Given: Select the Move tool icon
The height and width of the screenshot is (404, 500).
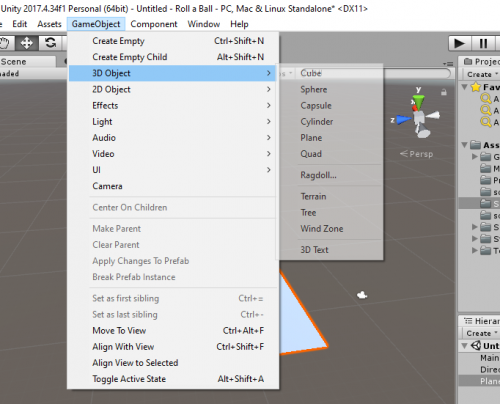Looking at the screenshot, I should pos(26,43).
